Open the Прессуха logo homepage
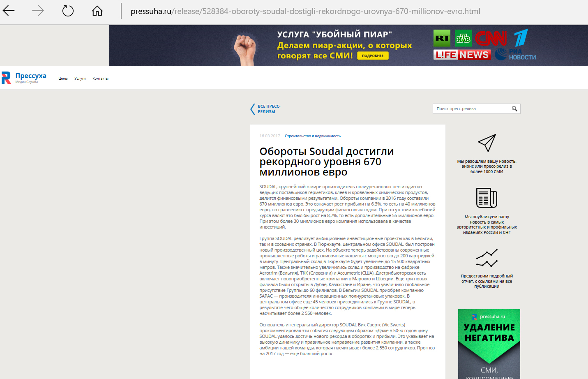 [x=24, y=77]
